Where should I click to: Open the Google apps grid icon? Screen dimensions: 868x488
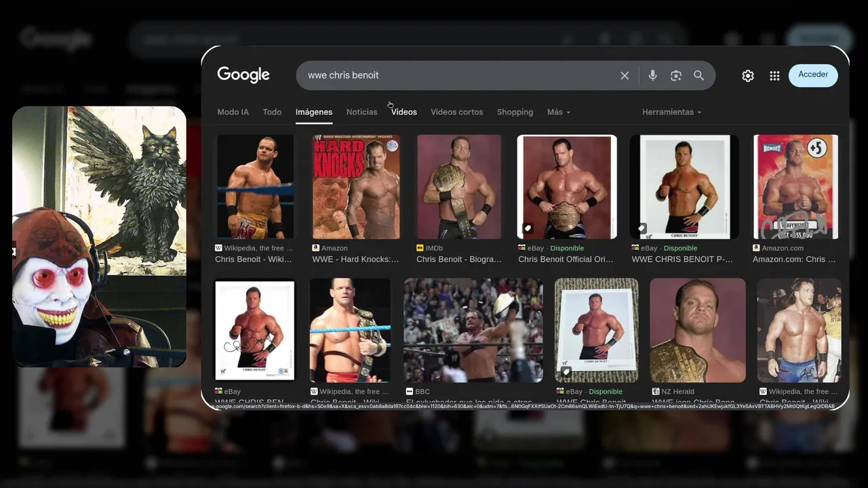coord(774,76)
